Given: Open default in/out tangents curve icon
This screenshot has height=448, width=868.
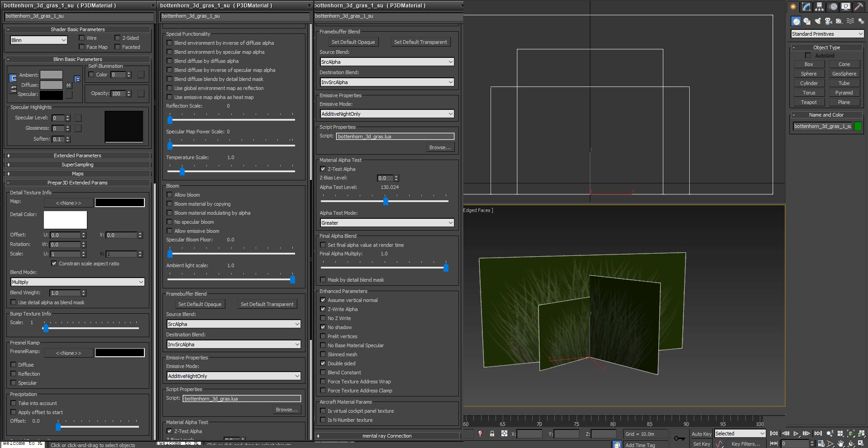Looking at the screenshot, I should pyautogui.click(x=720, y=444).
